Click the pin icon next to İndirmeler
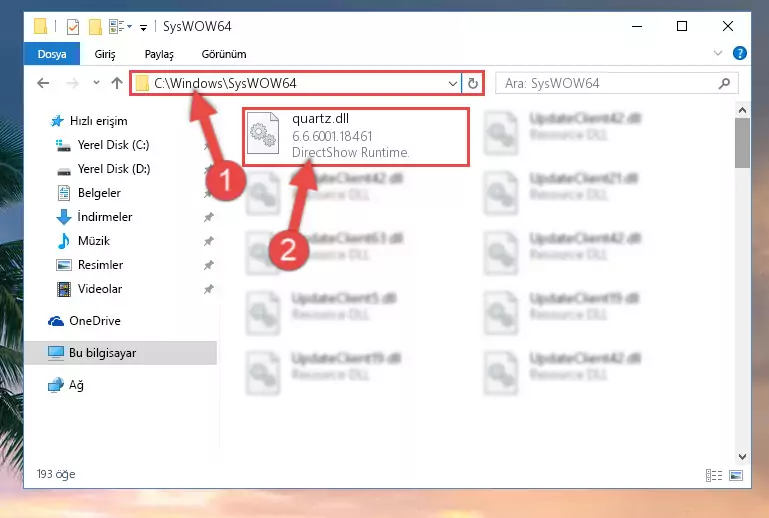 tap(208, 217)
